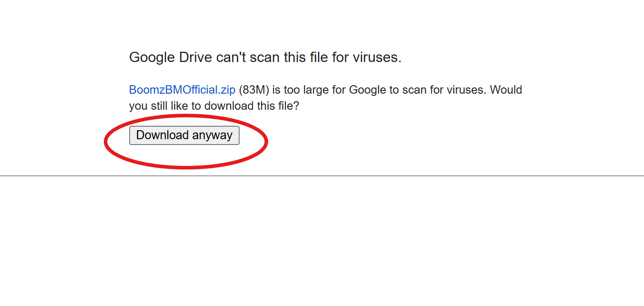Click the (83M) file size text

(254, 90)
